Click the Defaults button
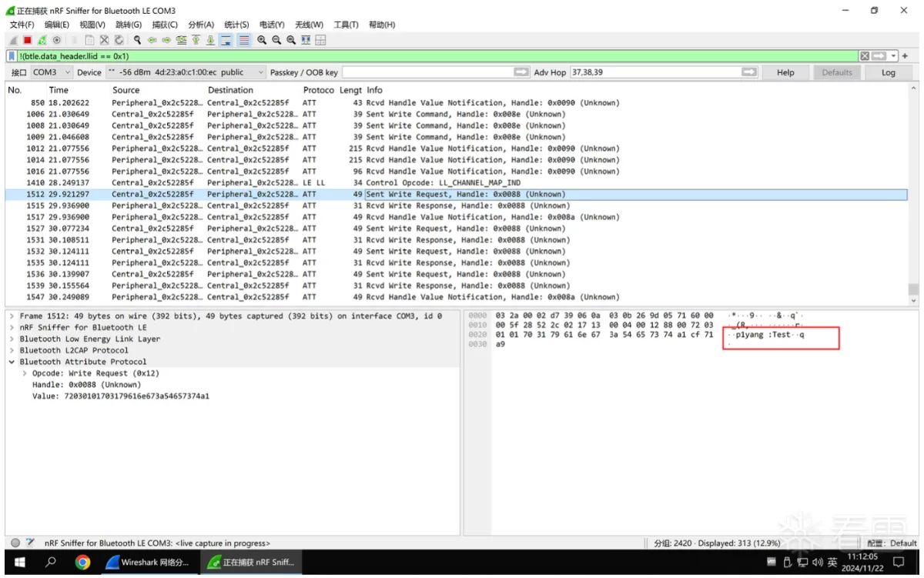 (837, 72)
